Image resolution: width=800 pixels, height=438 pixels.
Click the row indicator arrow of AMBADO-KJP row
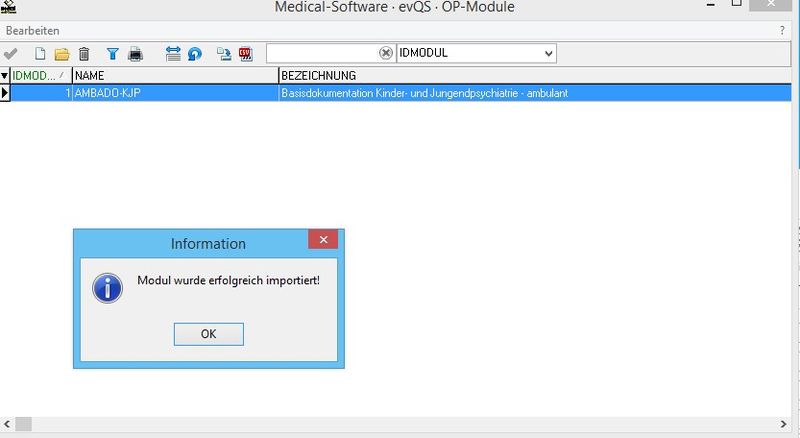click(5, 93)
